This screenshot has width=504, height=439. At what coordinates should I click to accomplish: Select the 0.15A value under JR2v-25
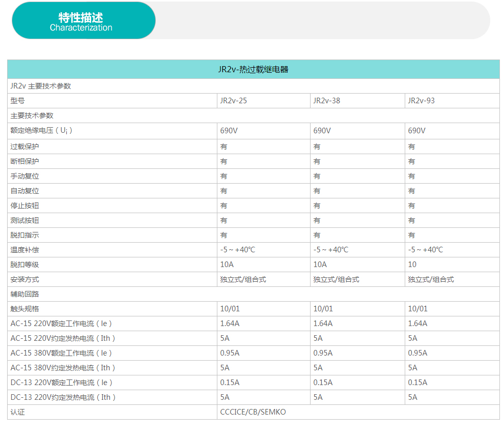click(230, 383)
